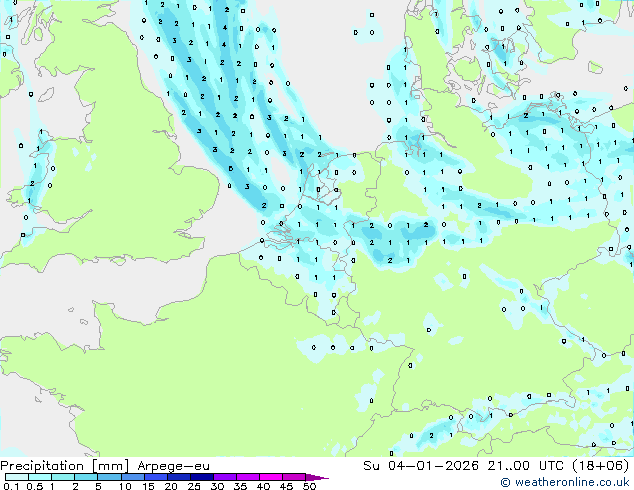Click the '0.1' legend scale value
The height and width of the screenshot is (490, 634).
(11, 486)
